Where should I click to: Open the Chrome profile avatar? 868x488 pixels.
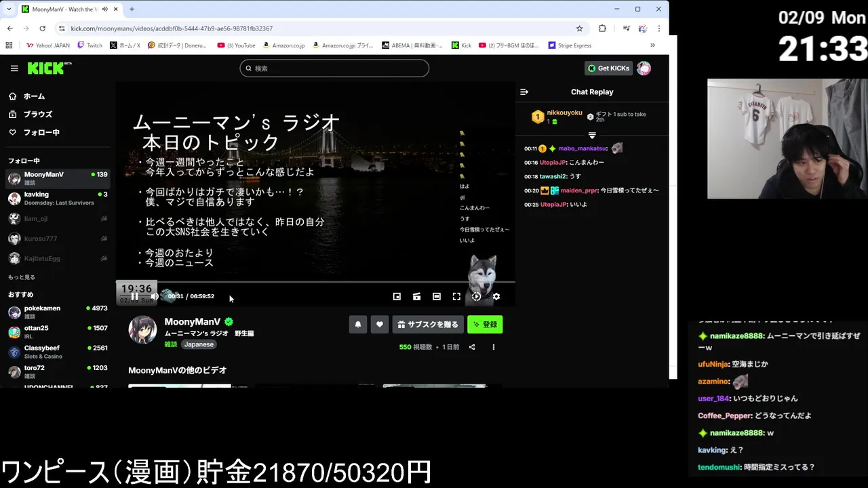coord(642,28)
